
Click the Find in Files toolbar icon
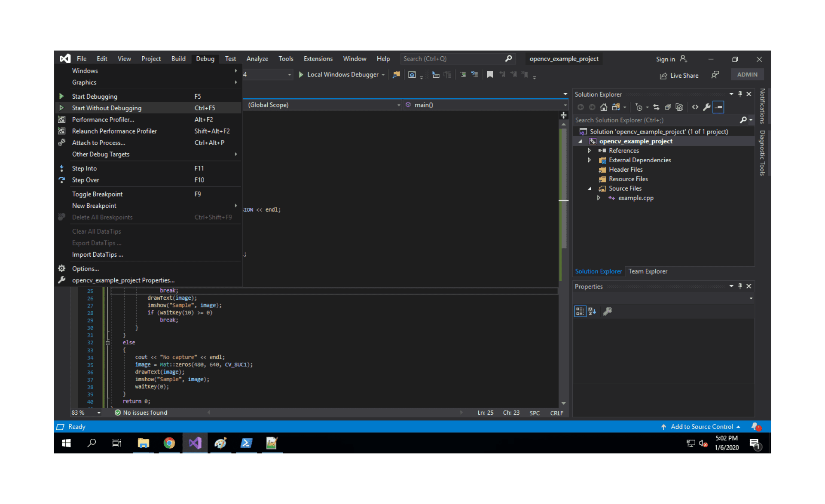click(396, 75)
